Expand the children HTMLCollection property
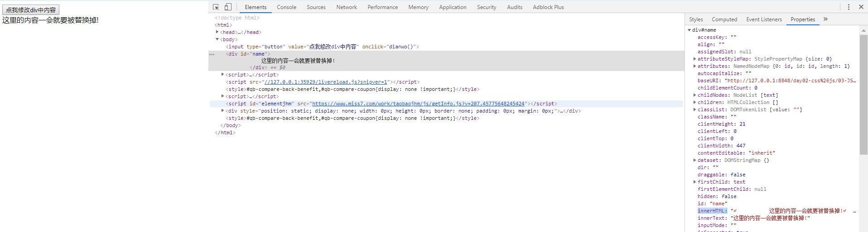868x232 pixels. tap(694, 102)
